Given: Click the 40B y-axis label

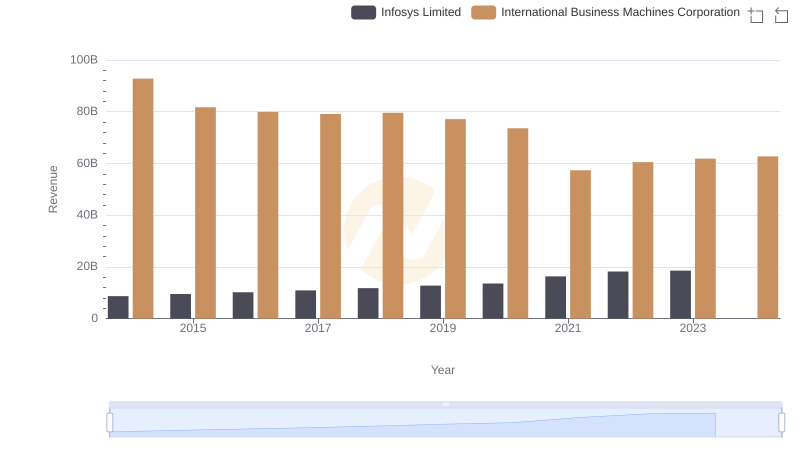Looking at the screenshot, I should tap(87, 215).
